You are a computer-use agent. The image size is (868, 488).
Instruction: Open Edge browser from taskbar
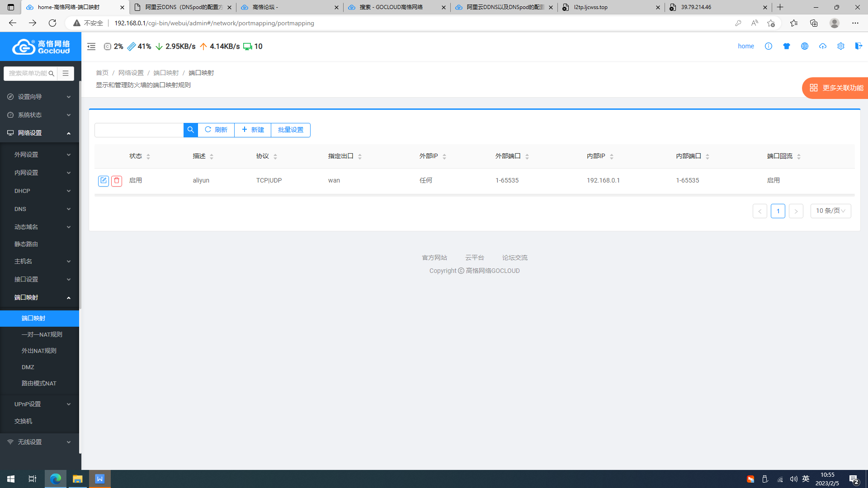(x=56, y=479)
